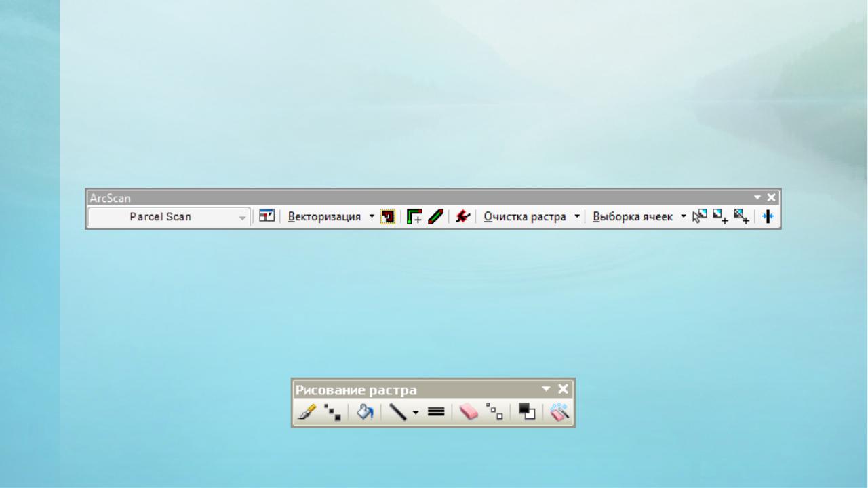Select the Find Connected Cell Area tool
The height and width of the screenshot is (488, 868).
click(720, 217)
